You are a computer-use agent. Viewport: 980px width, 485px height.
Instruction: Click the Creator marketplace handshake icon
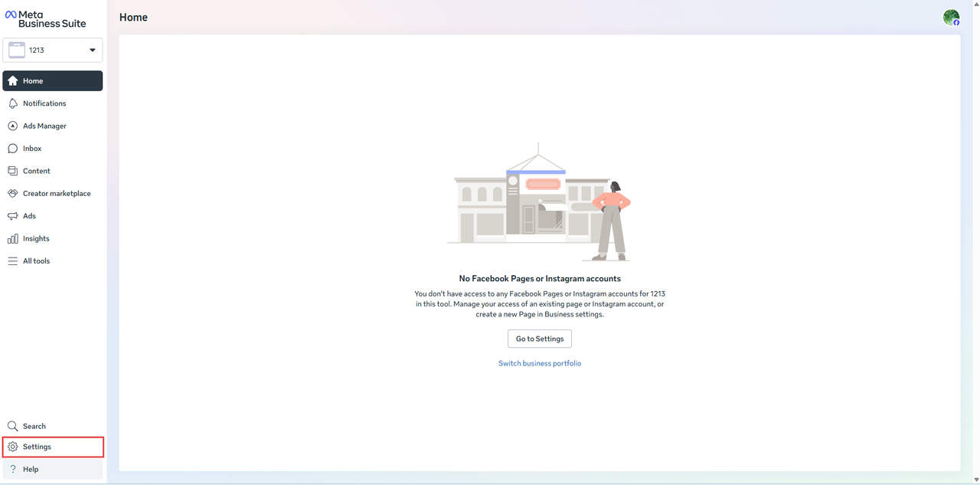pyautogui.click(x=12, y=193)
